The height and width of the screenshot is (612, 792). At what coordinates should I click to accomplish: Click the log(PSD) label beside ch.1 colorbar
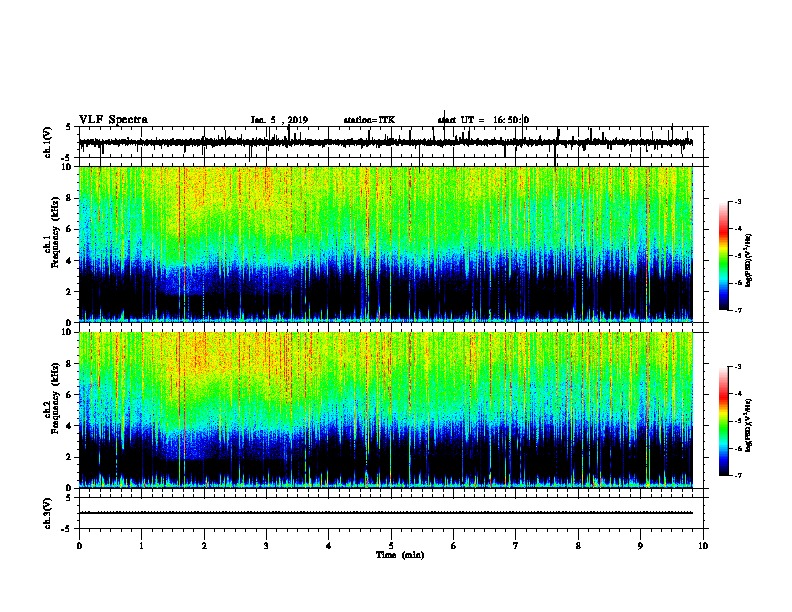748,261
